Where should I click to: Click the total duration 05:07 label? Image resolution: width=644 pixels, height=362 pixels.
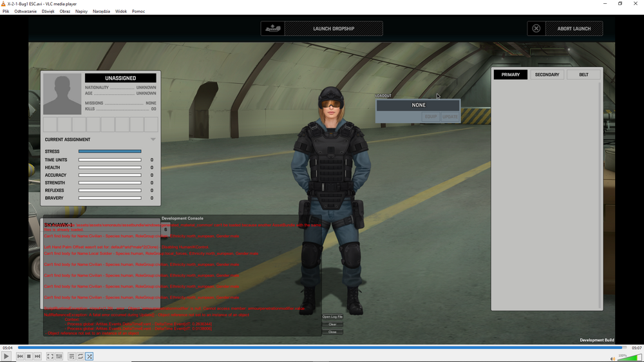pos(637,348)
